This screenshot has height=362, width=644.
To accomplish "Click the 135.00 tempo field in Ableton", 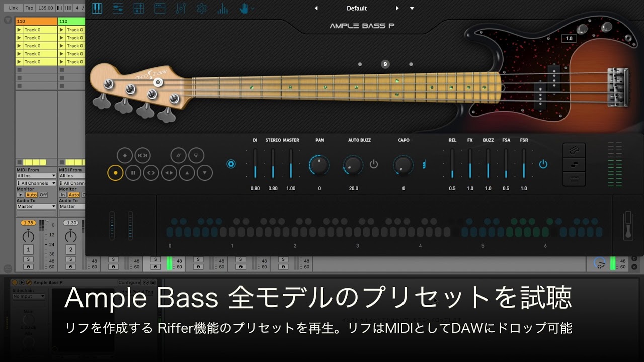I will (46, 8).
